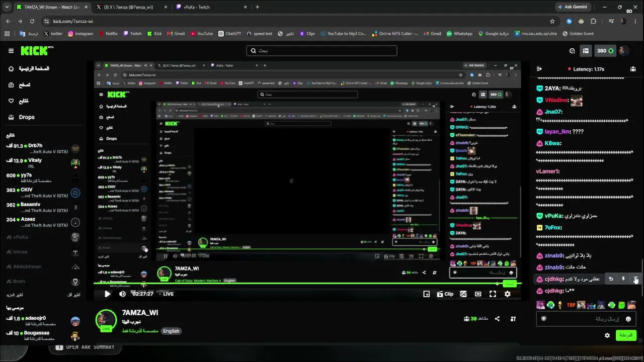Toggle the player's crossed-out stats icon
644x362 pixels.
(x=463, y=294)
